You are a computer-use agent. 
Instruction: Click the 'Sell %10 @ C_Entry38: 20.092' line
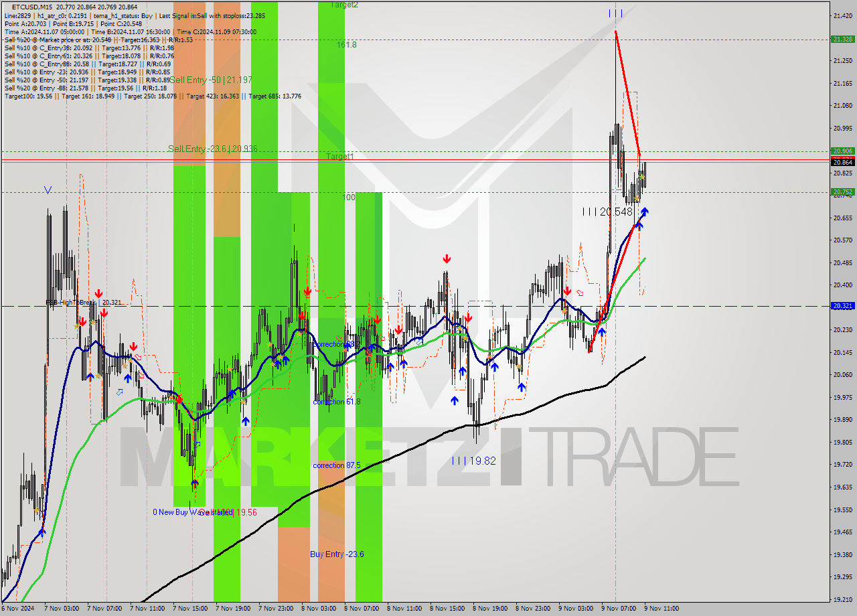[89, 48]
